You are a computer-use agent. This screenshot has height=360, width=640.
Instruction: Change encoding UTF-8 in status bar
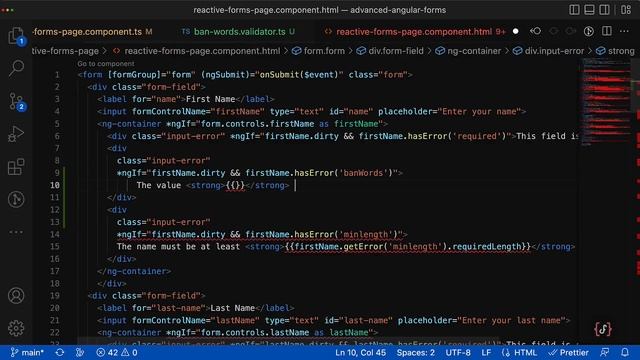coord(458,353)
